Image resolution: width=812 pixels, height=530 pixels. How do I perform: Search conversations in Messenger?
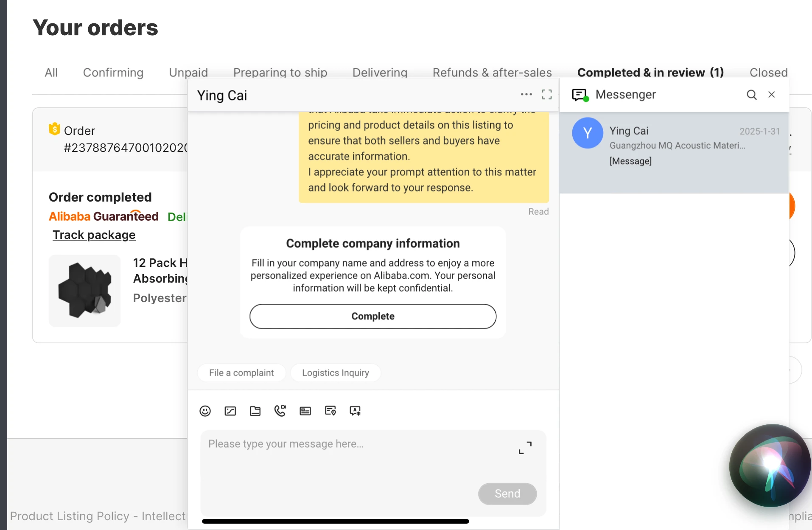[751, 95]
